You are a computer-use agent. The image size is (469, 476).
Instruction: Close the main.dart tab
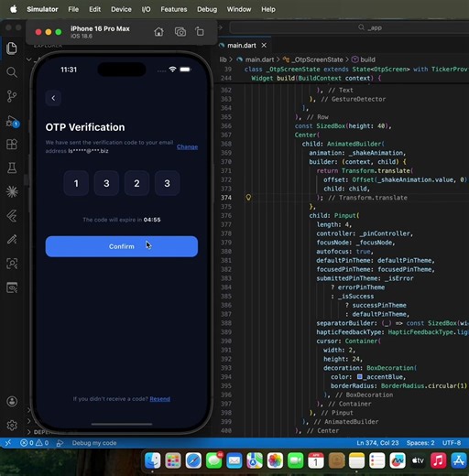pyautogui.click(x=264, y=46)
